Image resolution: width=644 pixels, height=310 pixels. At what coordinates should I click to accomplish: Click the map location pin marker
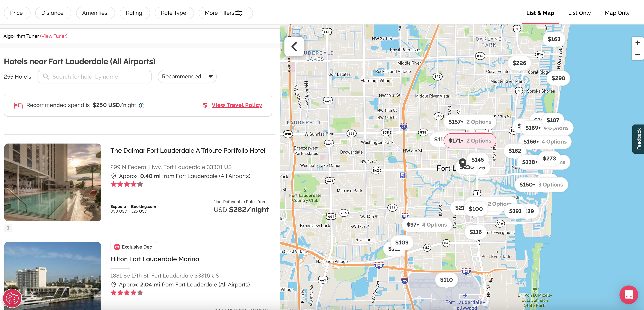click(462, 163)
